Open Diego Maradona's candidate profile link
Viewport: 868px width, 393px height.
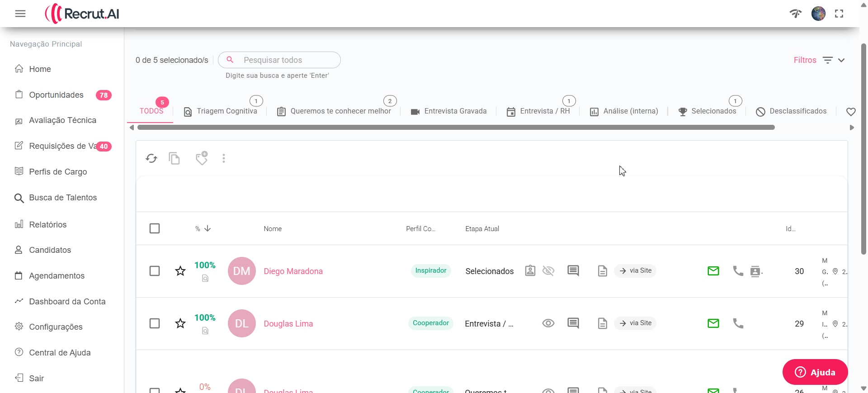293,271
